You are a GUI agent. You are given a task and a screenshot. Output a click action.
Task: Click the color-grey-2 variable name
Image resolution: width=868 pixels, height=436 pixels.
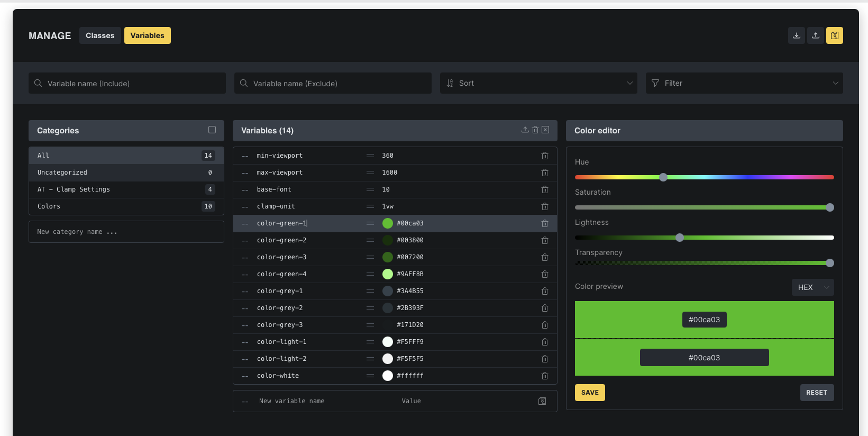280,308
